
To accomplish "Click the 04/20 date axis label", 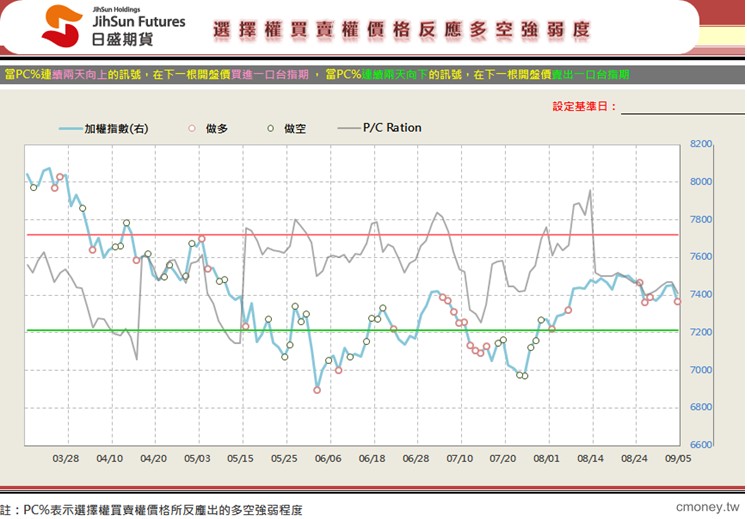I will (153, 458).
